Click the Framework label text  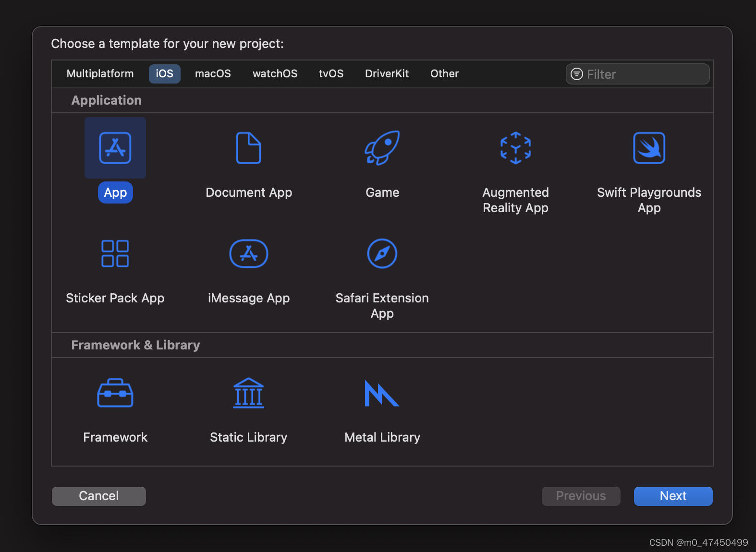[115, 437]
